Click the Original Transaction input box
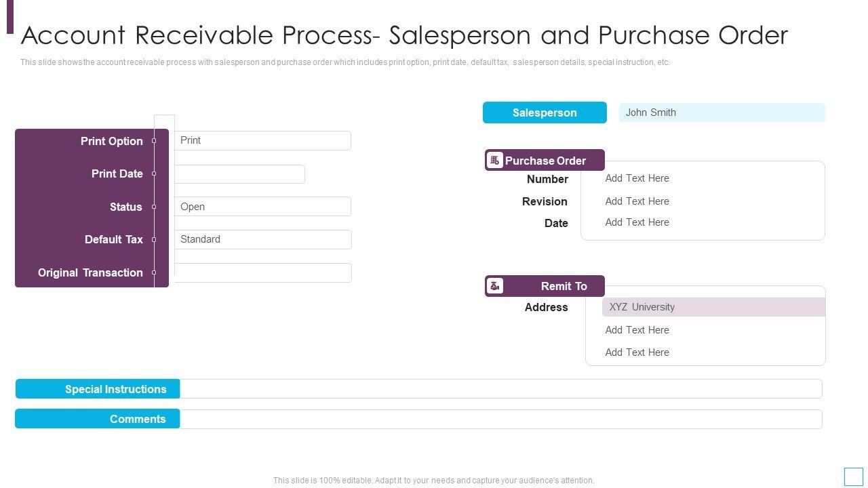Viewport: 868px width, 488px height. point(262,272)
